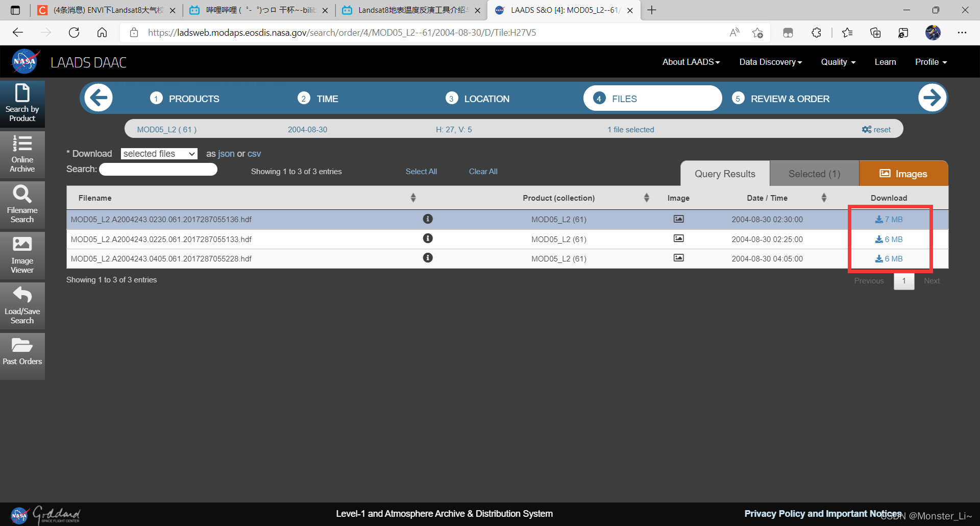Go to pagination page 1
Image resolution: width=980 pixels, height=526 pixels.
click(x=904, y=281)
